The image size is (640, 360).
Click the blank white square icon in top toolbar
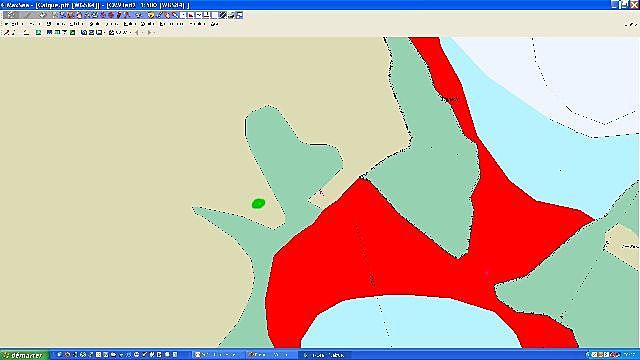(x=214, y=15)
